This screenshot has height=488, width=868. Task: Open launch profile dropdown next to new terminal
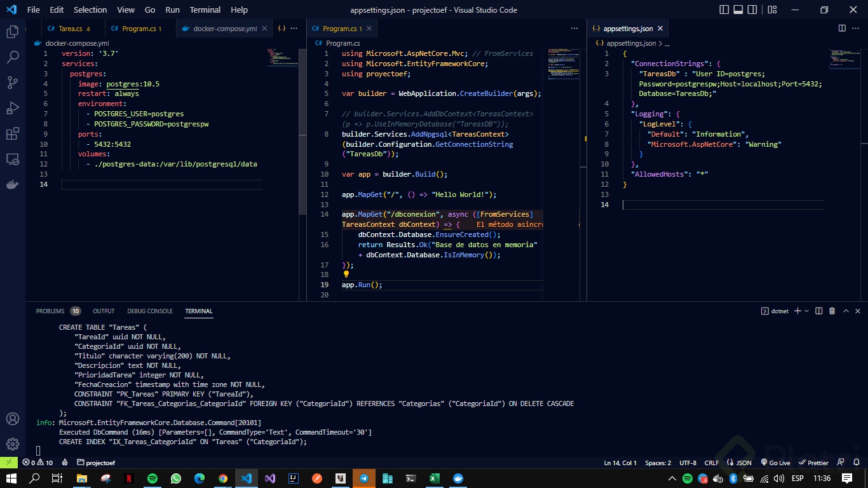click(806, 311)
